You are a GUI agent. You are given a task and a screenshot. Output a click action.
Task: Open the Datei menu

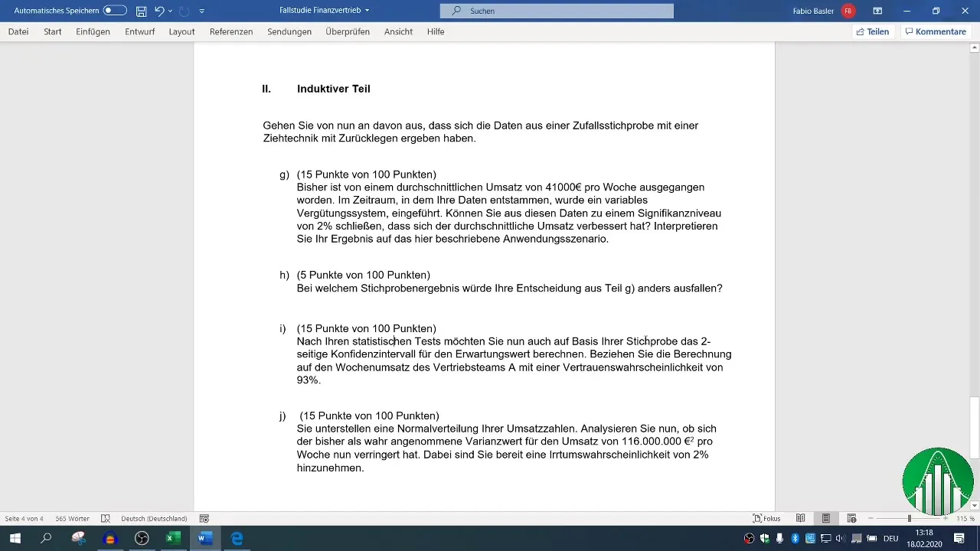click(18, 31)
